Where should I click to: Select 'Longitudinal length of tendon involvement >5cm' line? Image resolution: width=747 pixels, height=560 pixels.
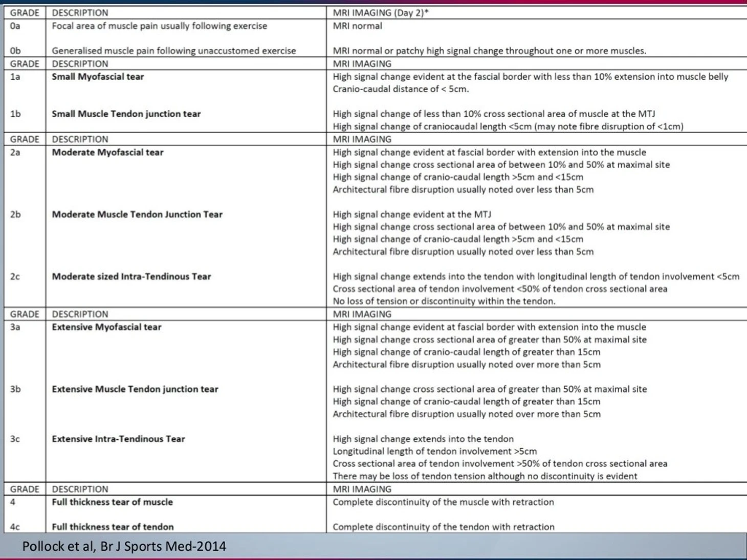(x=434, y=452)
